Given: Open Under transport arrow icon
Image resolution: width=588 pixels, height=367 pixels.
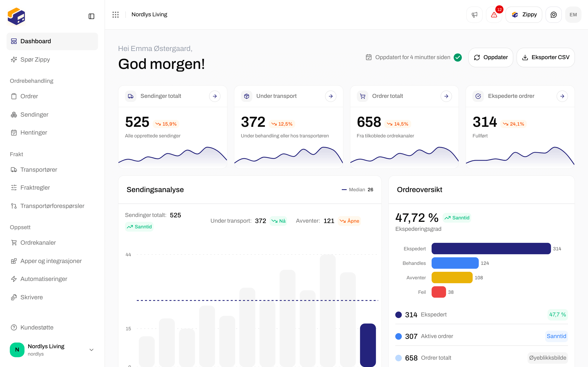Looking at the screenshot, I should pyautogui.click(x=331, y=96).
